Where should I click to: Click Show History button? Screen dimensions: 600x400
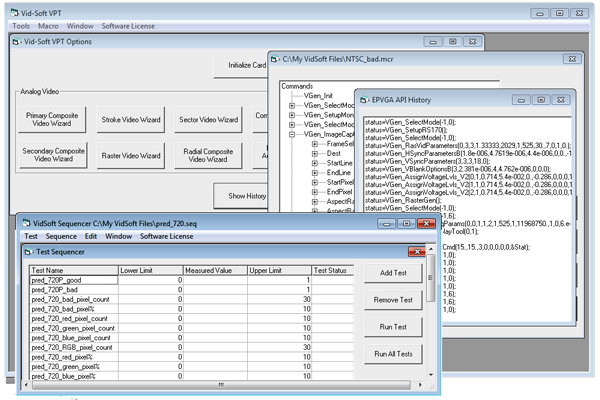coord(241,196)
